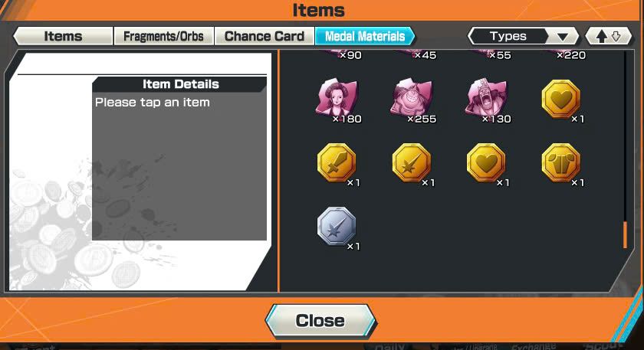Tap the gold armor medal

click(561, 163)
